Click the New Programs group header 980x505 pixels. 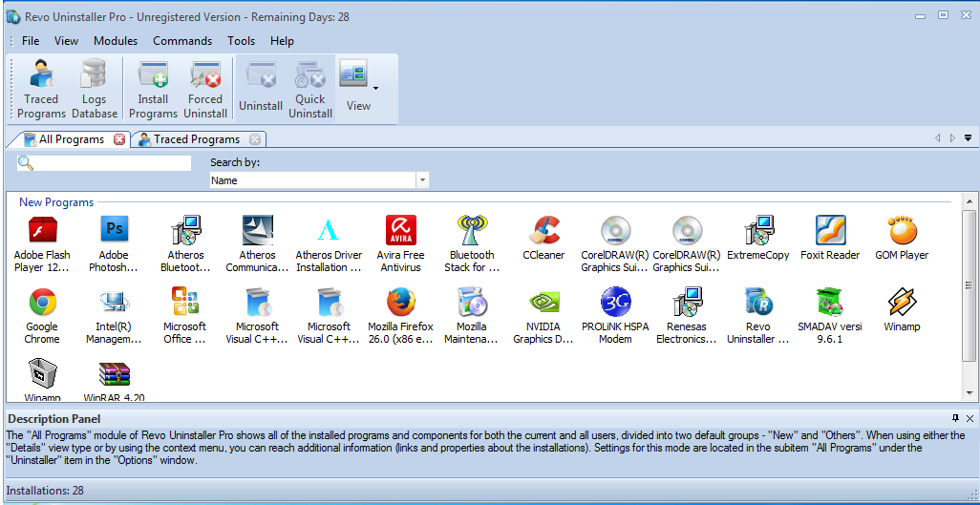[56, 202]
